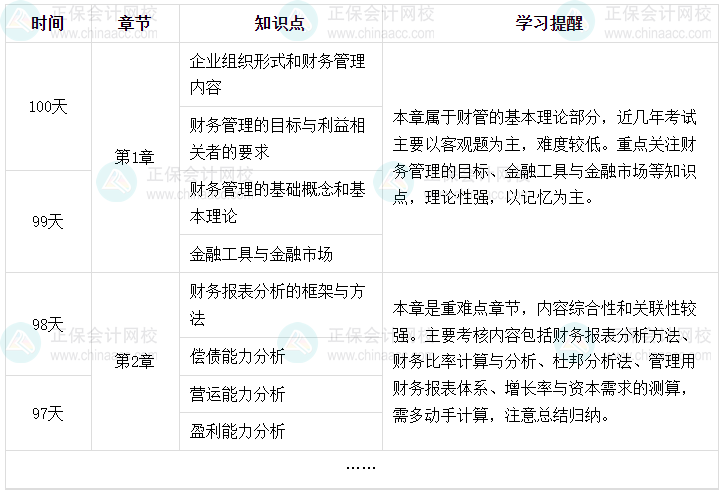Click the 第1章 chapter cell
Image resolution: width=723 pixels, height=495 pixels.
pos(135,157)
